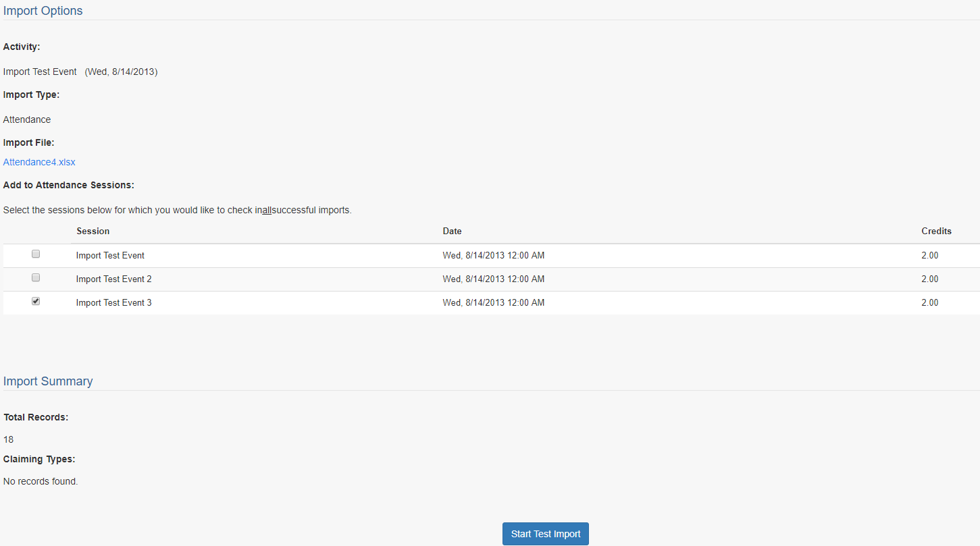Click the Session column header
Screen dimensions: 980x546
[x=93, y=231]
